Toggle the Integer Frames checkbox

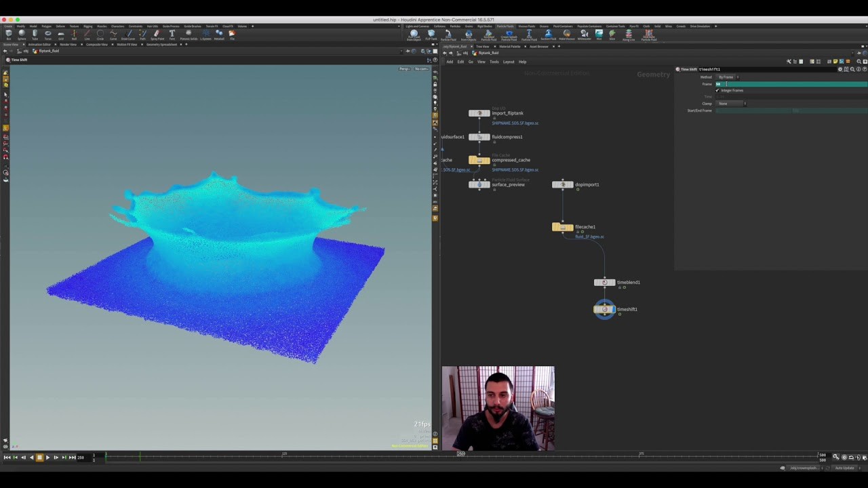pyautogui.click(x=717, y=90)
